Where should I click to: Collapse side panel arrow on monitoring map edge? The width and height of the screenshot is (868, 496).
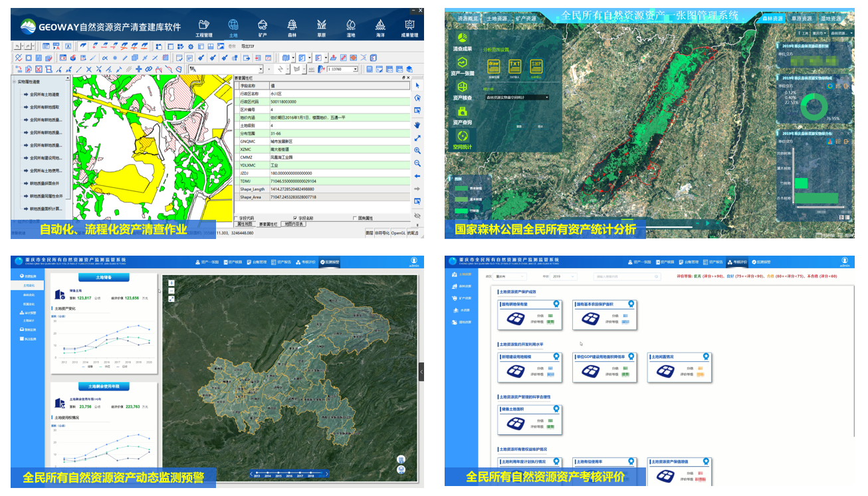click(x=421, y=372)
